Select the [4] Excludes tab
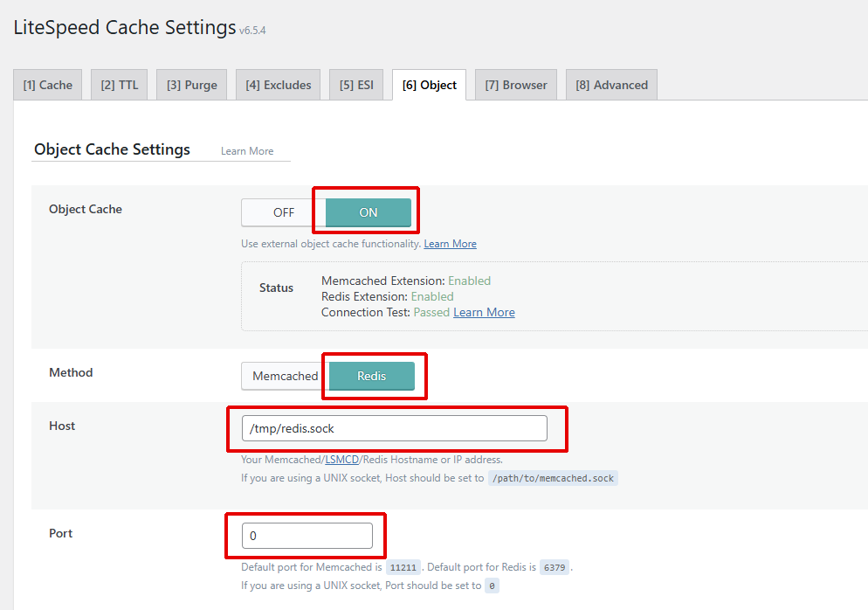The height and width of the screenshot is (610, 868). [x=278, y=85]
